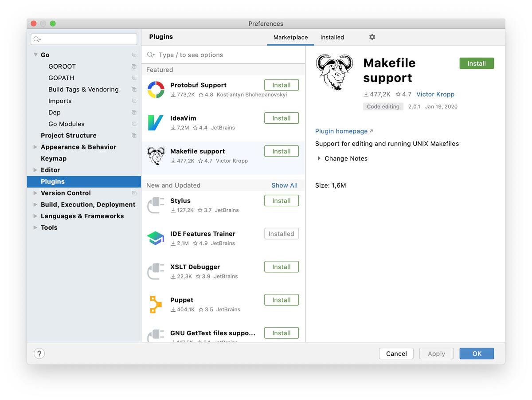Expand the Change Notes section
This screenshot has height=400, width=532.
(x=319, y=158)
